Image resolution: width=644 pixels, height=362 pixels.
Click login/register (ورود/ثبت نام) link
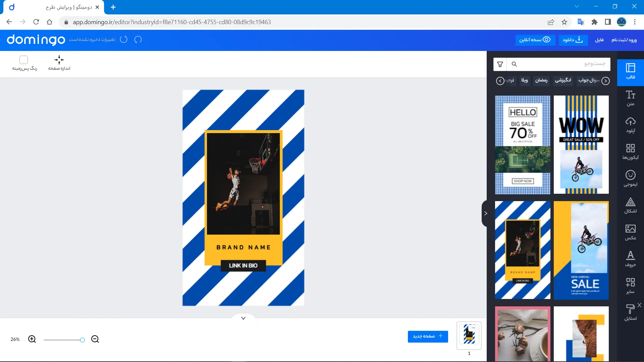tap(624, 40)
